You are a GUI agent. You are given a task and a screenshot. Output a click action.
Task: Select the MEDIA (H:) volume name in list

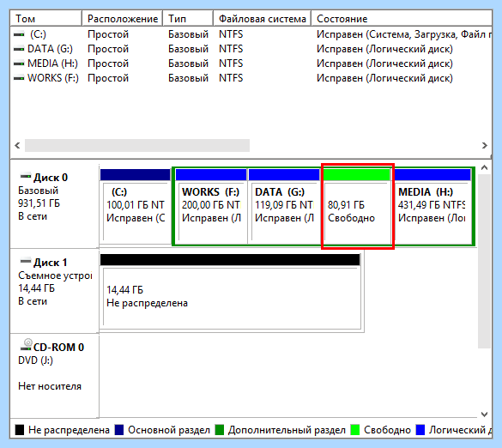[x=52, y=64]
